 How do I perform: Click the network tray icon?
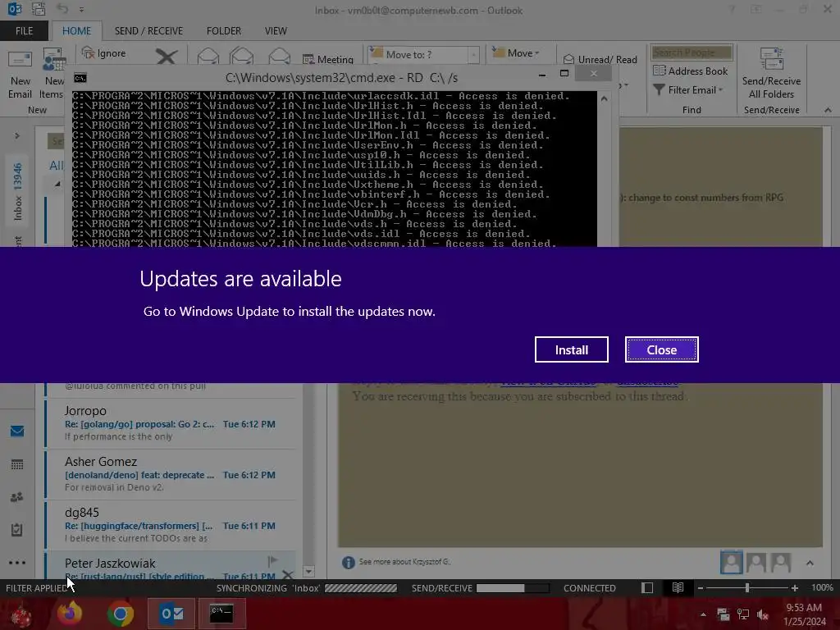[x=742, y=614]
